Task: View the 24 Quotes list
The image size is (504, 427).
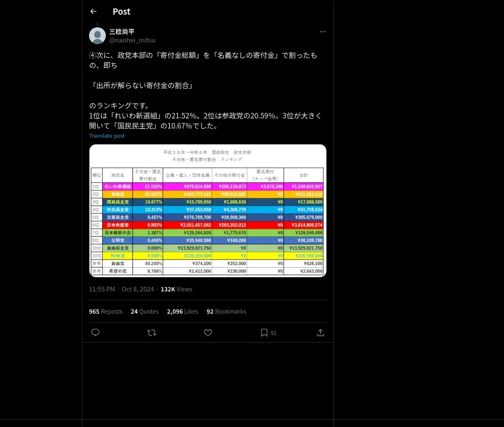Action: [144, 312]
